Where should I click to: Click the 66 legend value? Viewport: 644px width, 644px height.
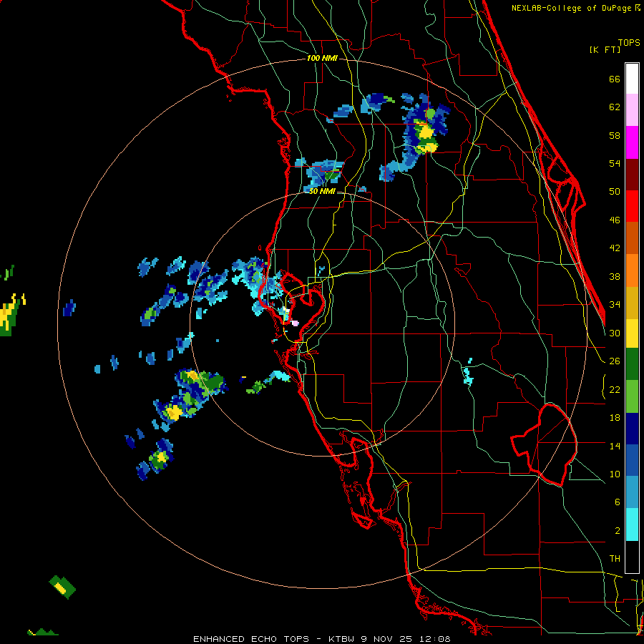coord(615,79)
